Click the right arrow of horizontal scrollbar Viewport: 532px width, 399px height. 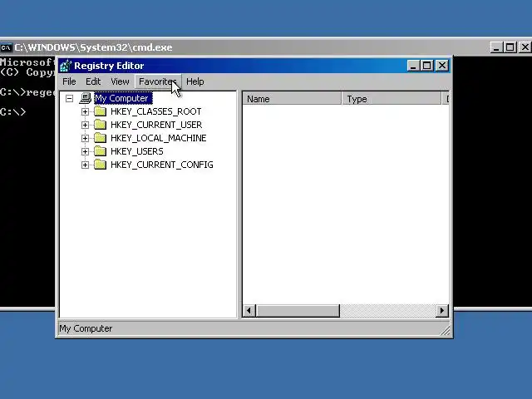coord(441,310)
